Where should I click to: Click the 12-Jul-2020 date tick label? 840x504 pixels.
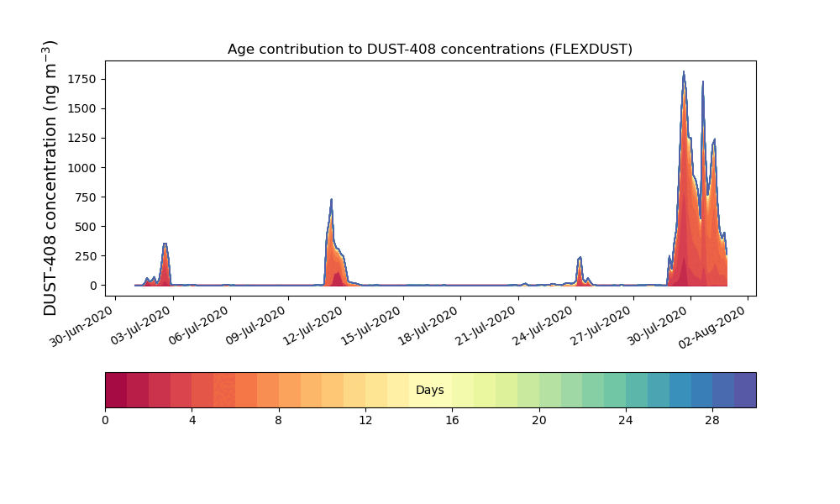[x=313, y=326]
